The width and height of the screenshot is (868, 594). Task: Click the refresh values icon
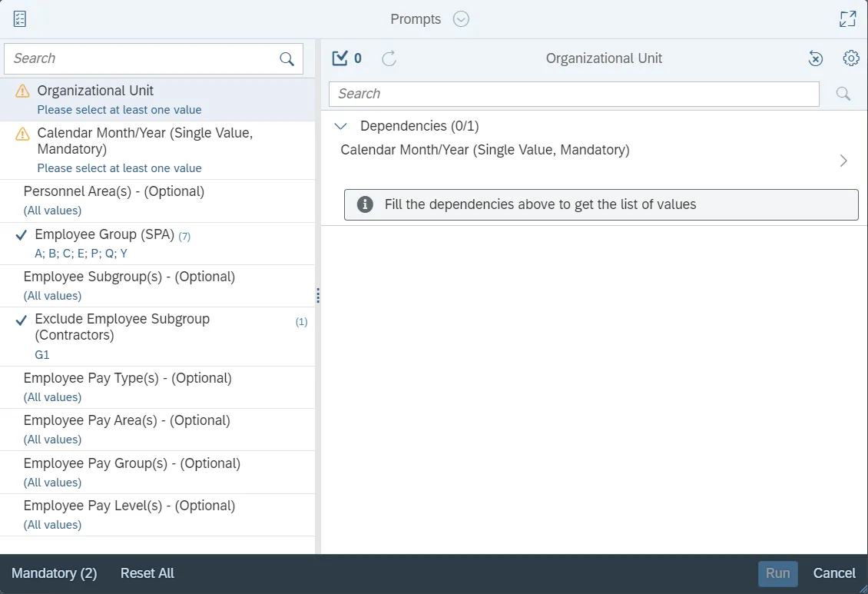click(x=389, y=58)
